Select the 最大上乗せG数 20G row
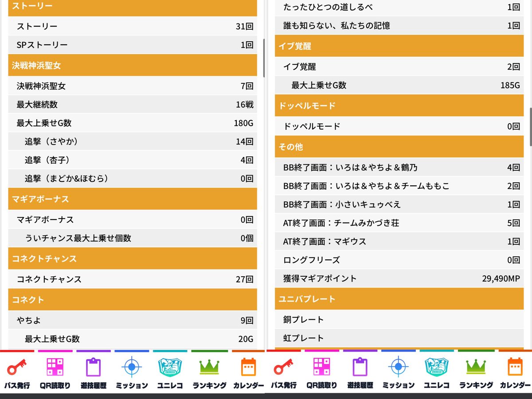The image size is (532, 399). [133, 339]
